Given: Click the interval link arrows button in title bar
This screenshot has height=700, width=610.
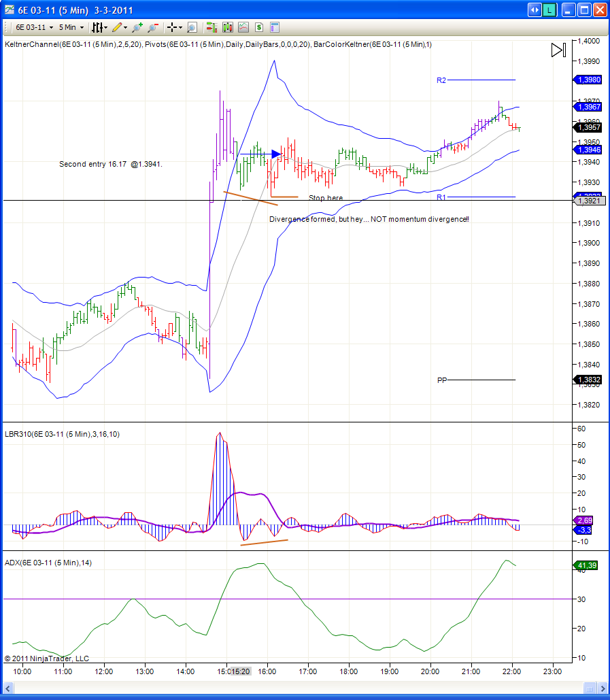Looking at the screenshot, I should (534, 10).
